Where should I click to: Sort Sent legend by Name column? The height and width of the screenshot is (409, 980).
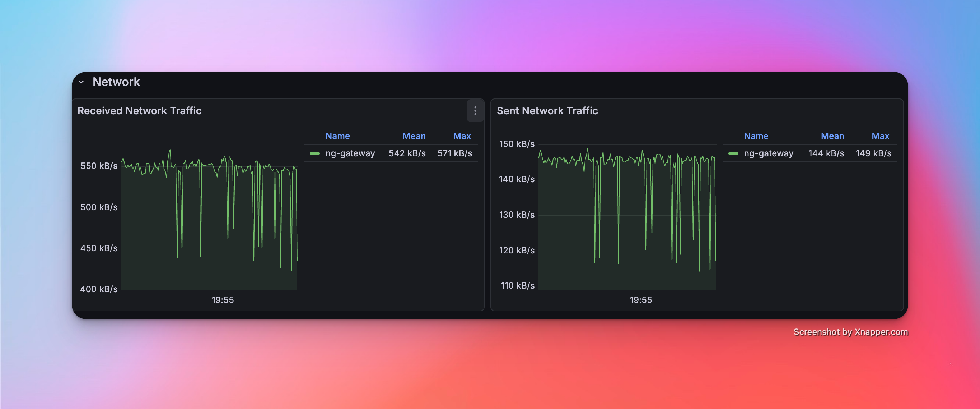point(756,136)
